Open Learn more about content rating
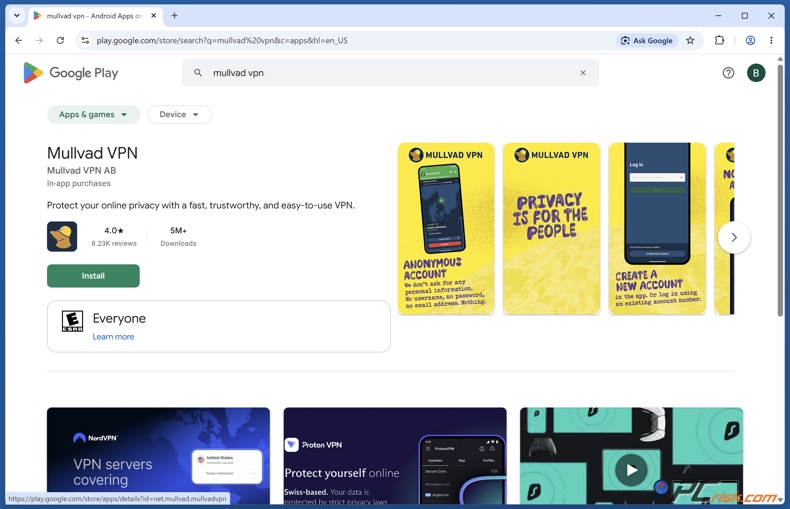790x509 pixels. click(x=113, y=337)
